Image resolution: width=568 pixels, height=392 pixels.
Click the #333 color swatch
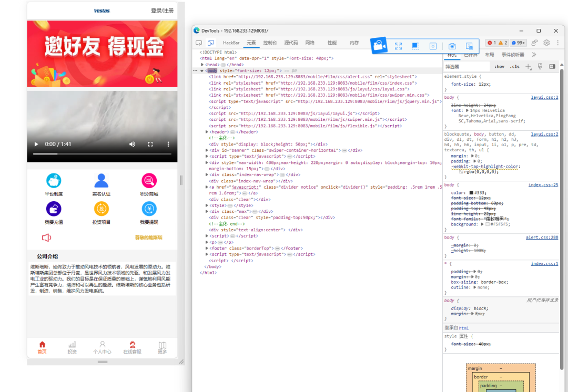coord(471,192)
